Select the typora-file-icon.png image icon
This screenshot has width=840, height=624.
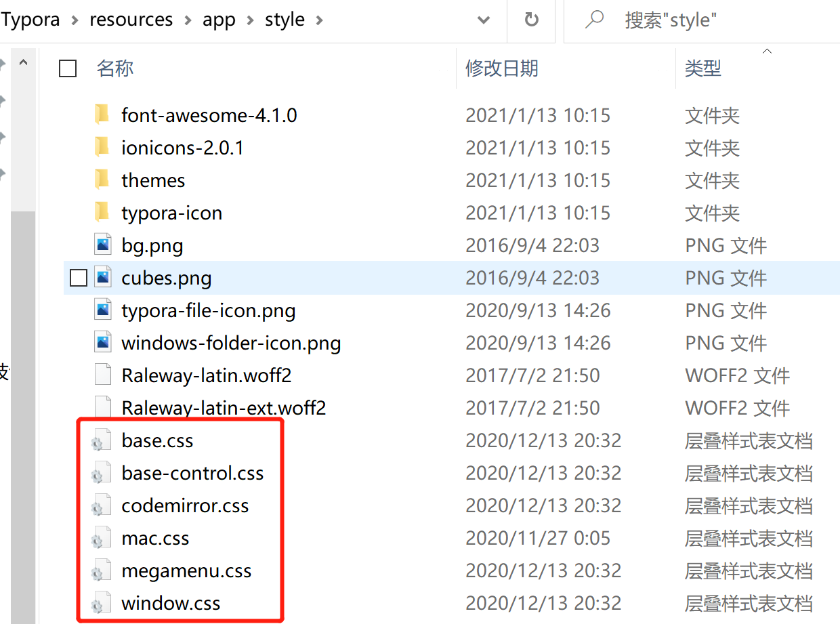point(102,310)
